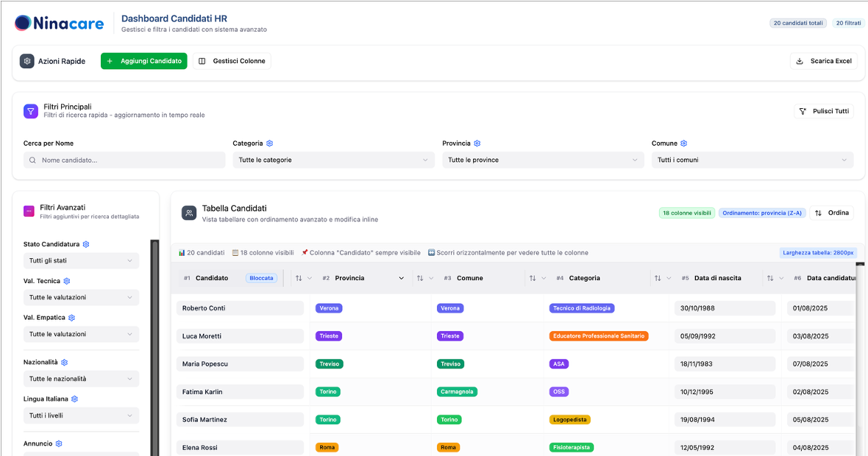Open the gear icon next to Nazionalità
Image resolution: width=868 pixels, height=456 pixels.
(x=65, y=363)
